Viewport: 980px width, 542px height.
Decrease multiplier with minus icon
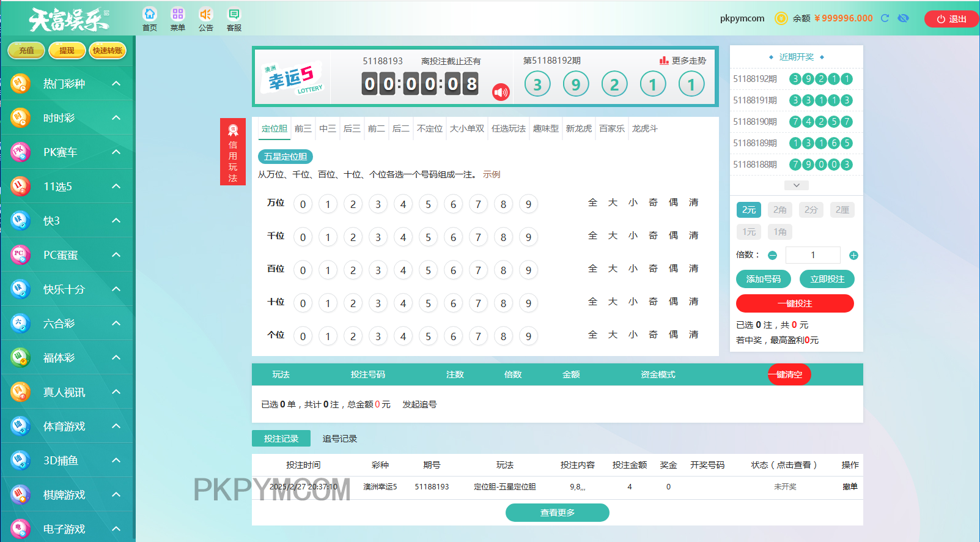tap(772, 255)
